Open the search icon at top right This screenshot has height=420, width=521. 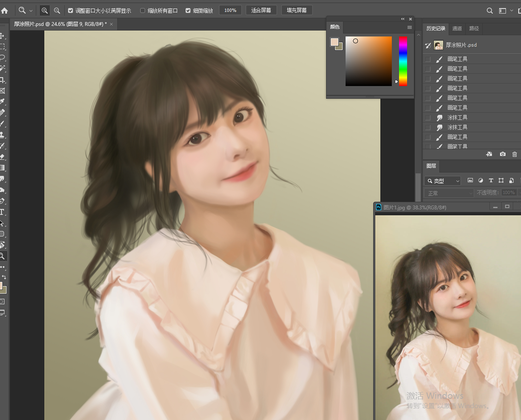tap(490, 11)
